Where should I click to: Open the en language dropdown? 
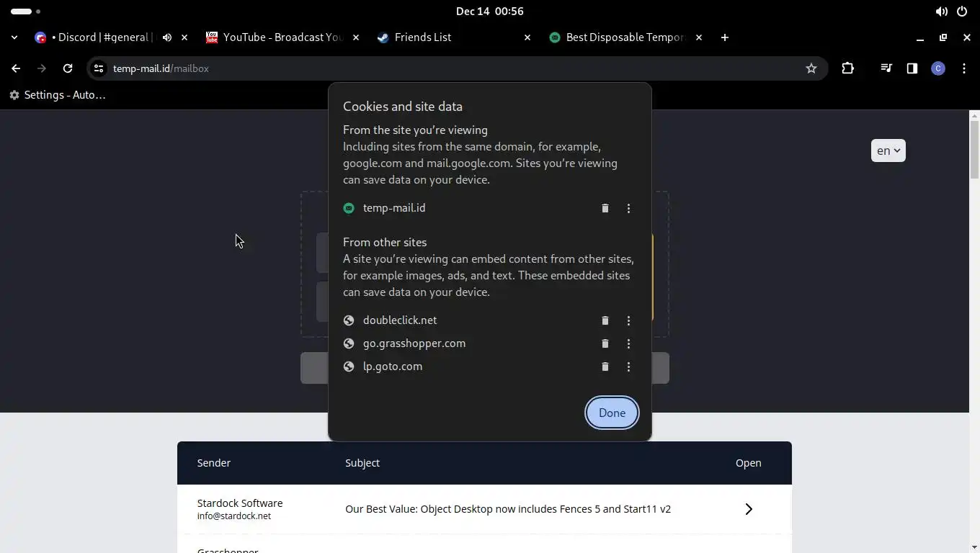pyautogui.click(x=888, y=150)
